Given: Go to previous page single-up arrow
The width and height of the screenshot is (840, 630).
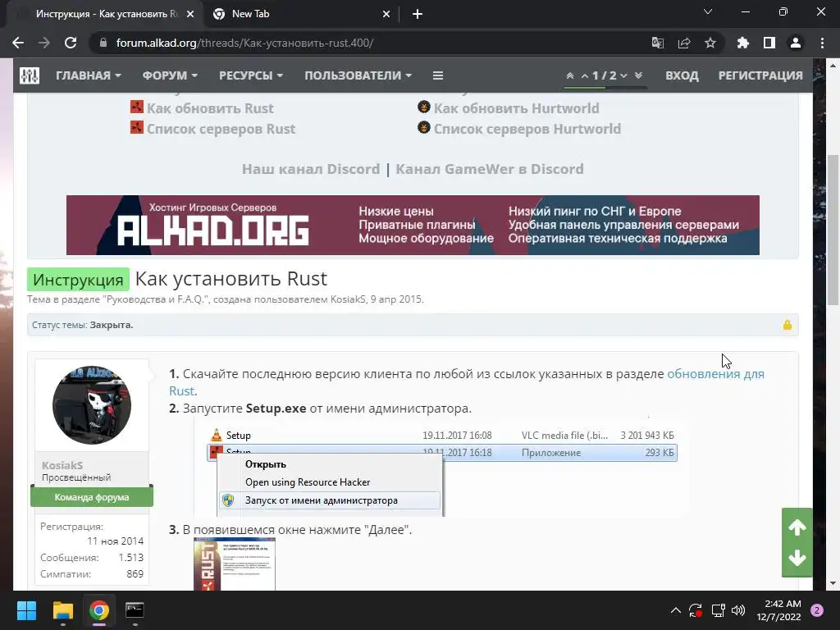Looking at the screenshot, I should tap(584, 75).
